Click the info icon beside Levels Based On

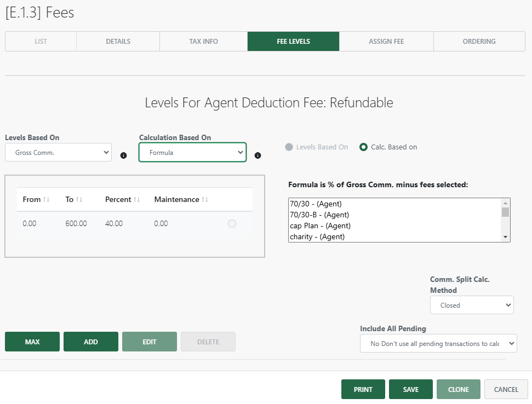tap(123, 155)
